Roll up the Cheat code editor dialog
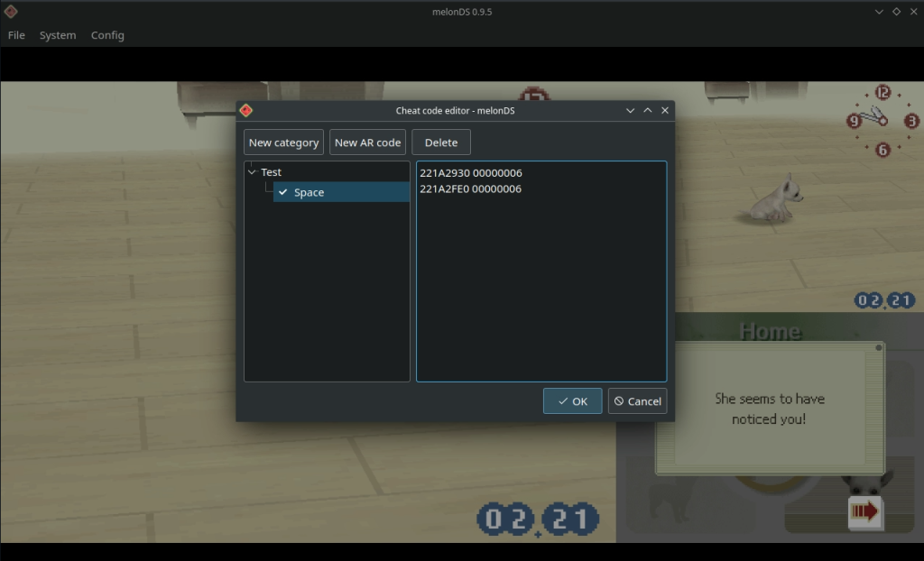The image size is (924, 561). tap(630, 110)
